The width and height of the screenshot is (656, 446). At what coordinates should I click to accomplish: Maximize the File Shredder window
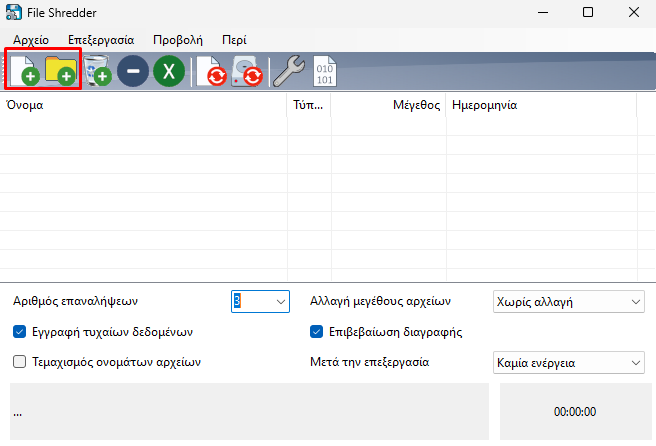[588, 13]
